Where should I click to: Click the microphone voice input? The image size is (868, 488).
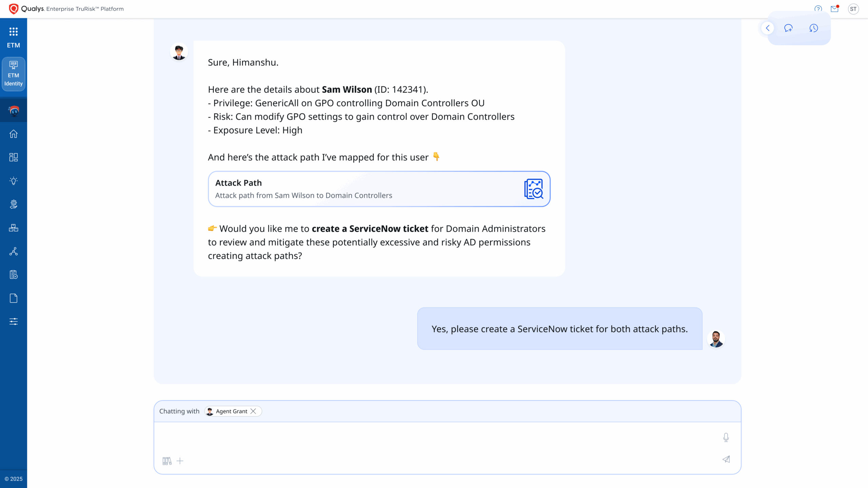click(726, 437)
